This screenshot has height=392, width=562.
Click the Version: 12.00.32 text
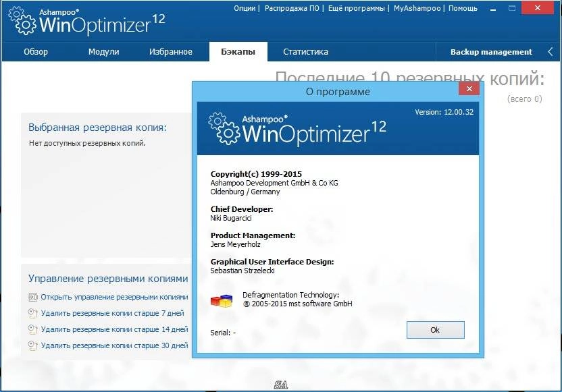(x=444, y=112)
